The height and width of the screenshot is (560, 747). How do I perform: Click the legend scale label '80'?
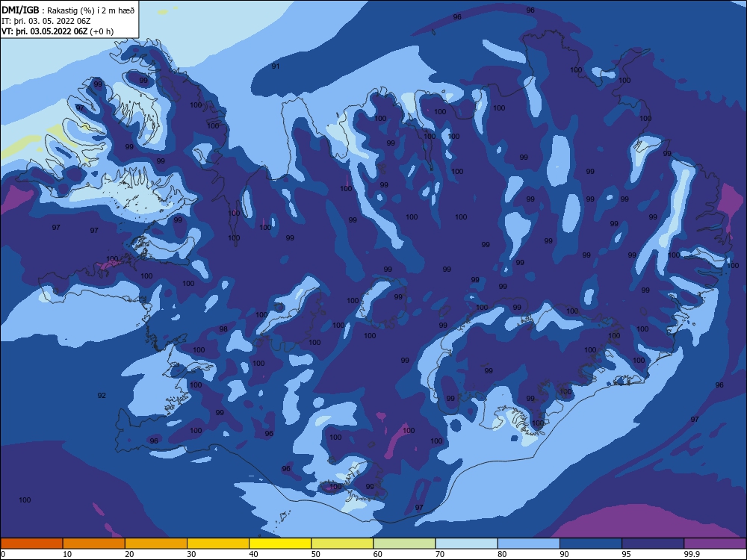502,554
